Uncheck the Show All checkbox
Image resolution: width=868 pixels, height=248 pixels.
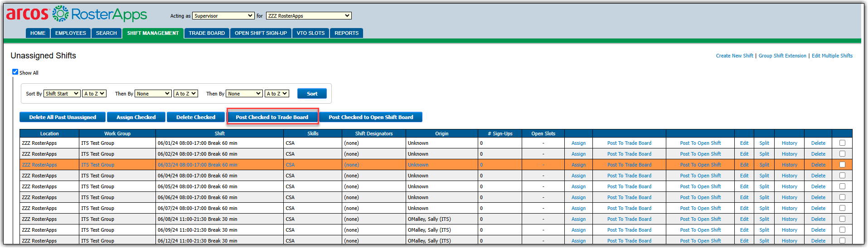tap(15, 72)
